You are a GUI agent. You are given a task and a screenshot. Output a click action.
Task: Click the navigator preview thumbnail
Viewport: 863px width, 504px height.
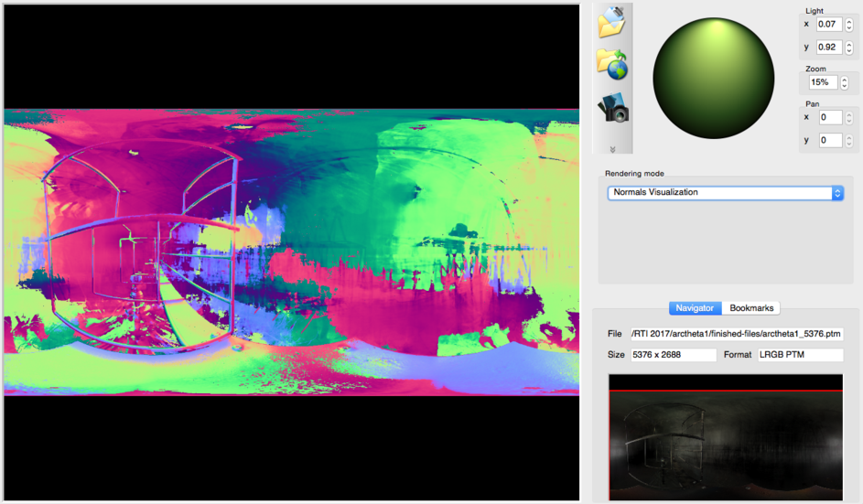(x=726, y=437)
